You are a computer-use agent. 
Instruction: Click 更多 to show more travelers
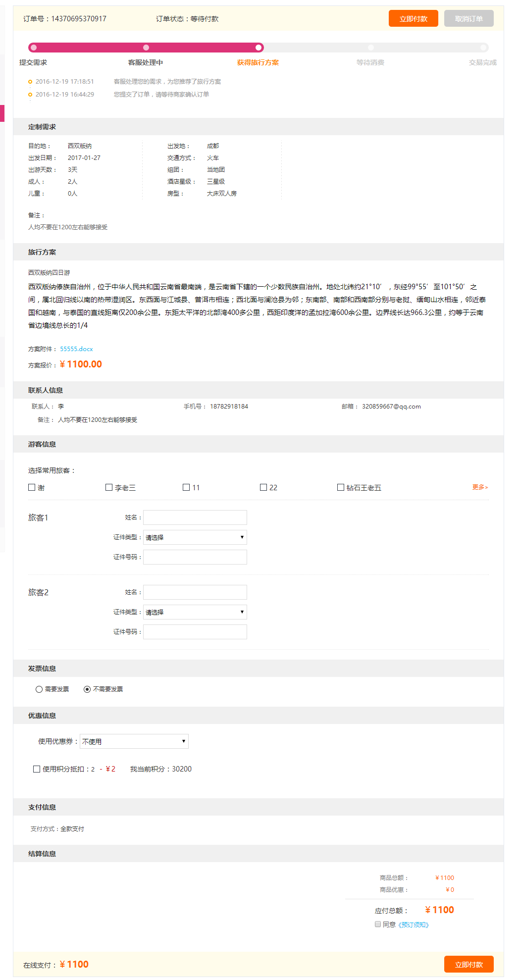[x=479, y=487]
